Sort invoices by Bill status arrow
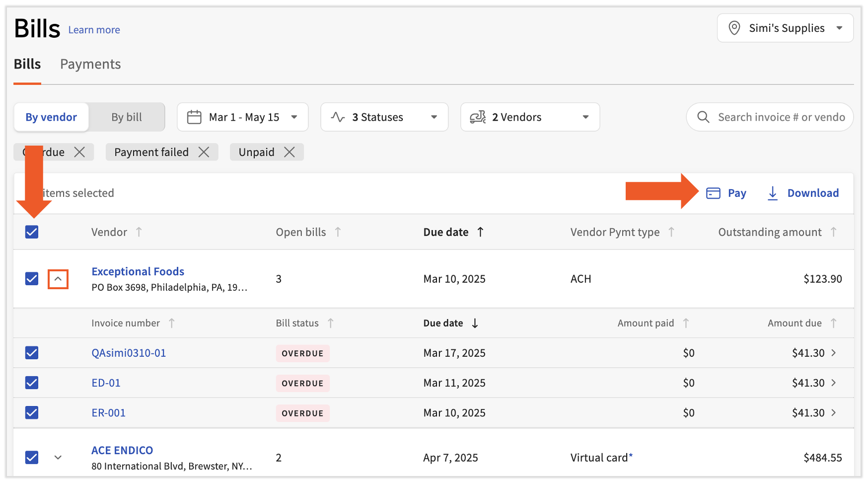Screen dimensions: 868x484 tap(331, 323)
